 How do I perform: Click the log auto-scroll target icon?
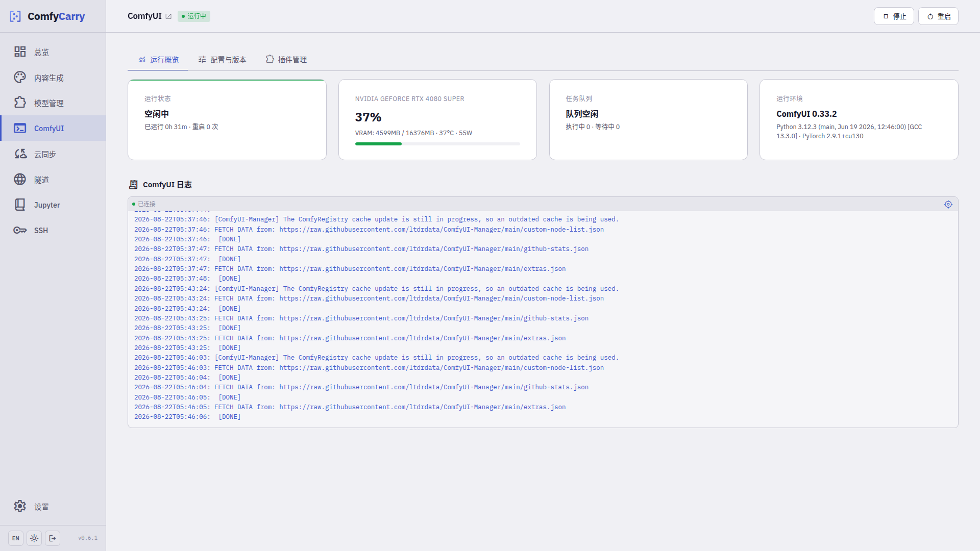pos(948,204)
